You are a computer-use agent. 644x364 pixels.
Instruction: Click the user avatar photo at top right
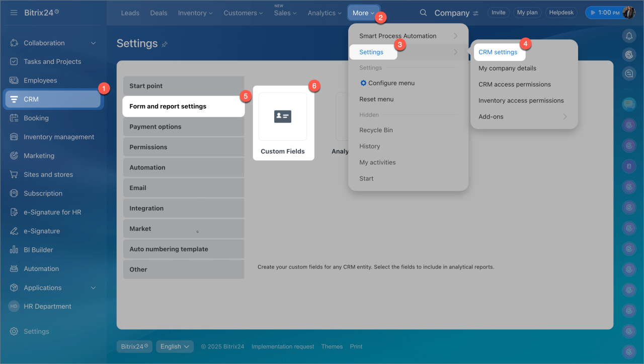[x=629, y=13]
